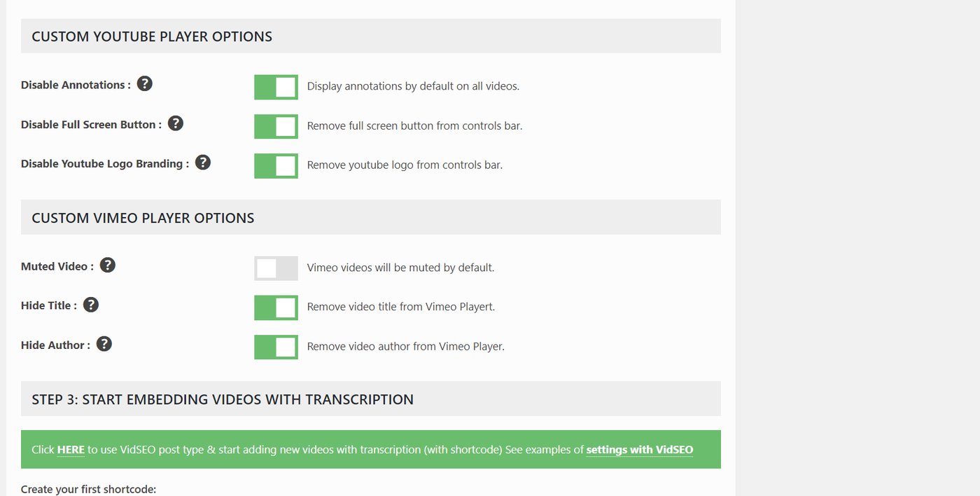This screenshot has height=496, width=980.
Task: Click the HERE link to add videos
Action: pos(71,449)
